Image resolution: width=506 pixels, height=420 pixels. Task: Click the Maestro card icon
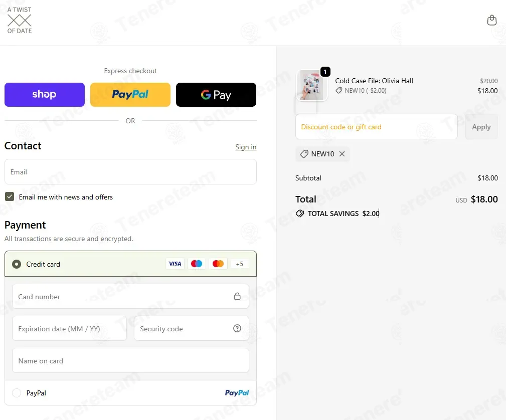[x=197, y=264]
